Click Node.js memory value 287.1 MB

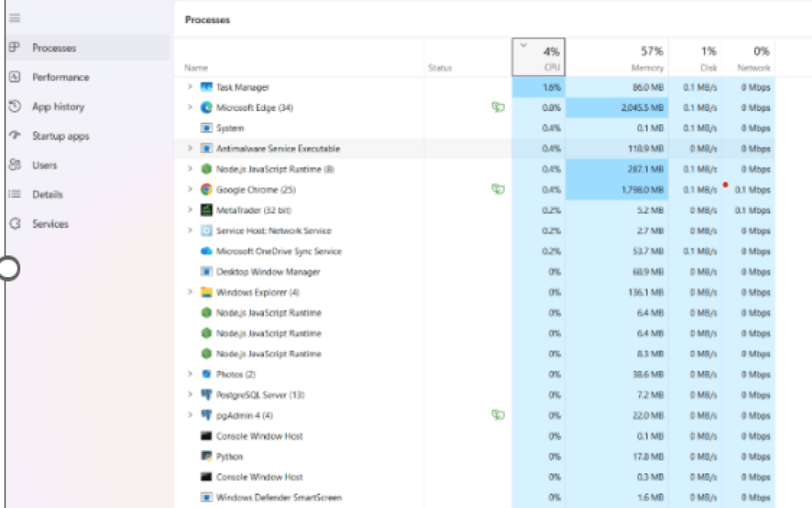[646, 169]
